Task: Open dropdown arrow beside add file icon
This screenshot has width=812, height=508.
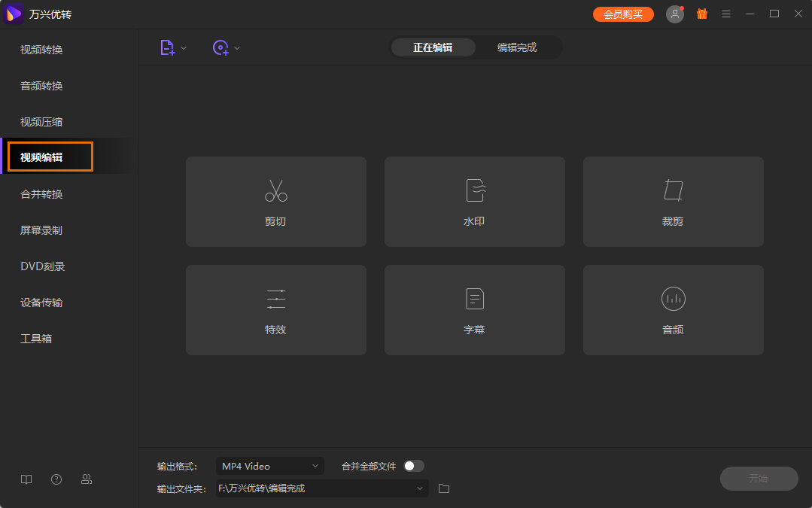Action: pos(183,47)
